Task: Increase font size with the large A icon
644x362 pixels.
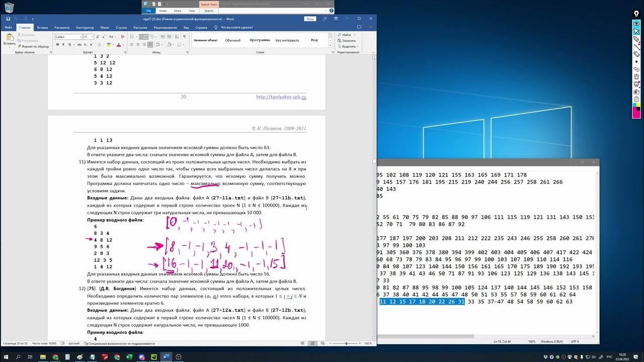Action: pyautogui.click(x=98, y=37)
